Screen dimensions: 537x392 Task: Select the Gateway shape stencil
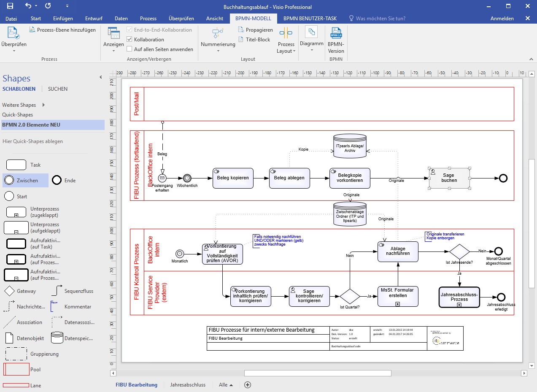9,291
